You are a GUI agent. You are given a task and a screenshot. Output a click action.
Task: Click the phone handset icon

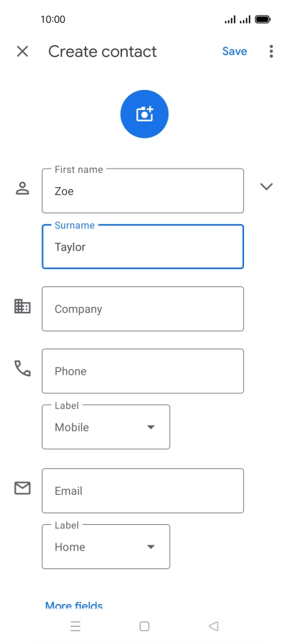(x=23, y=368)
